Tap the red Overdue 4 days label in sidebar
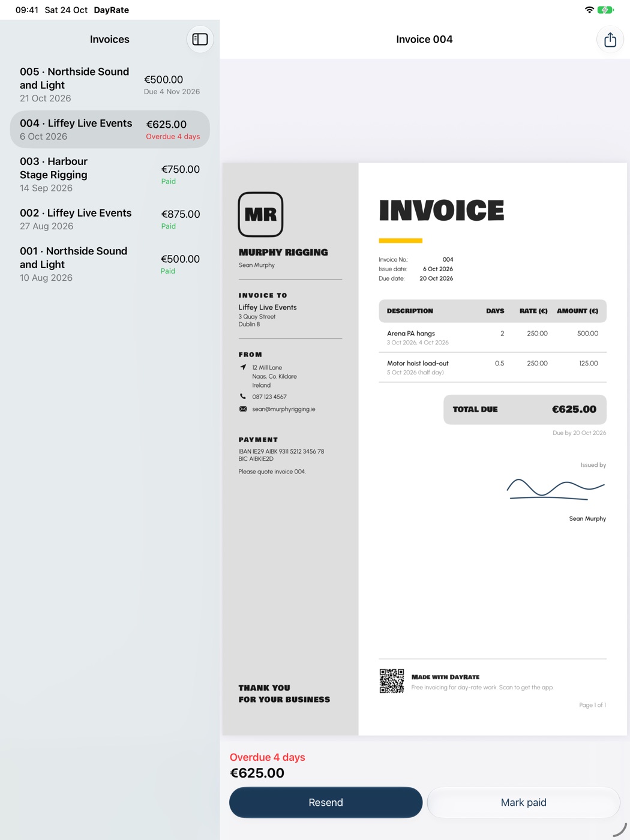The image size is (630, 840). pyautogui.click(x=173, y=137)
